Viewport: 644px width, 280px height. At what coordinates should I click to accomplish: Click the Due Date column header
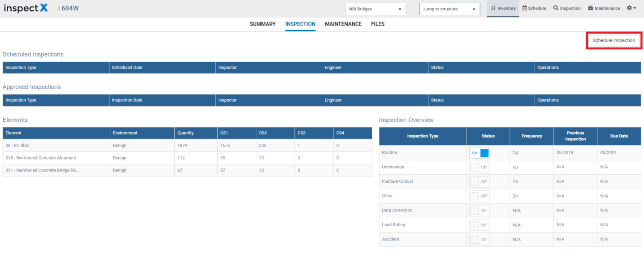pyautogui.click(x=619, y=136)
